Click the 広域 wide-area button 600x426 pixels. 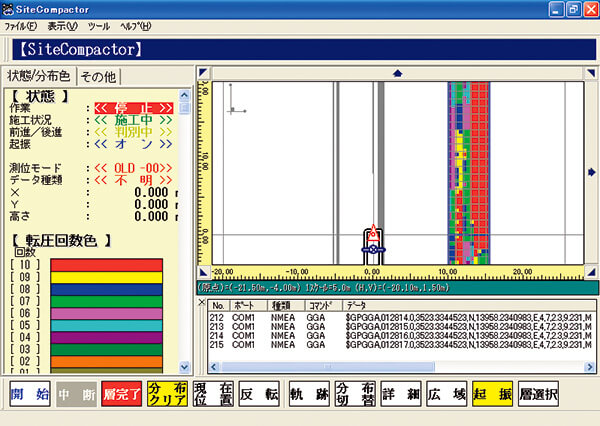pyautogui.click(x=447, y=394)
